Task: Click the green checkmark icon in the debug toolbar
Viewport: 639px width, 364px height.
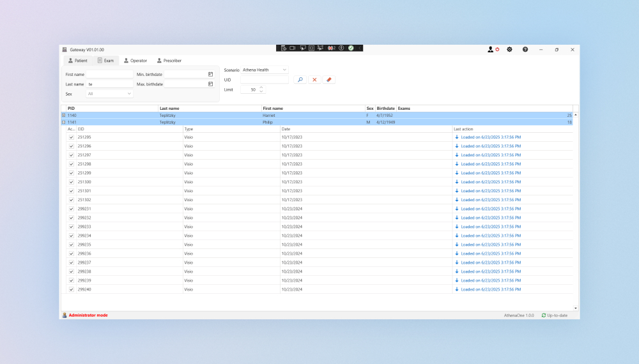Action: point(351,48)
